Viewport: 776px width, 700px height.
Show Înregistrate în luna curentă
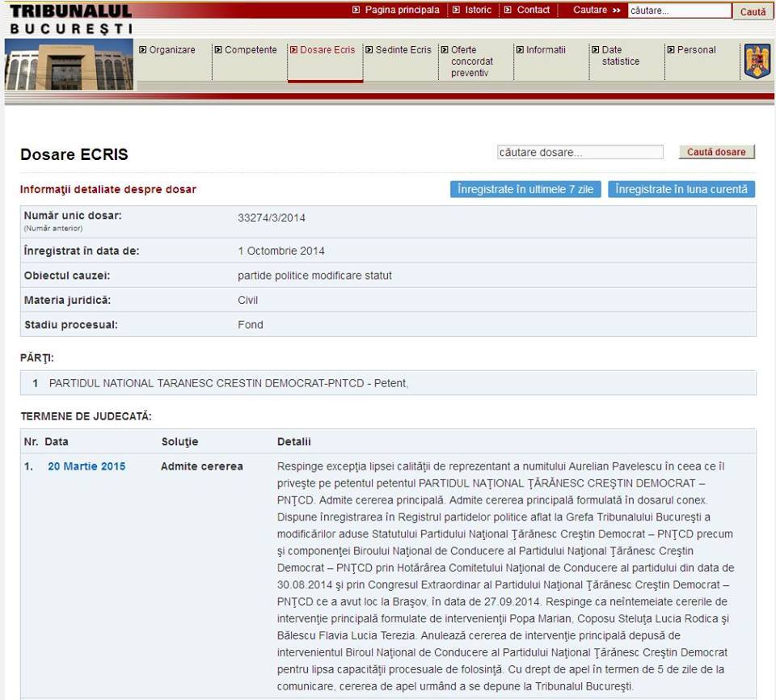click(x=681, y=189)
